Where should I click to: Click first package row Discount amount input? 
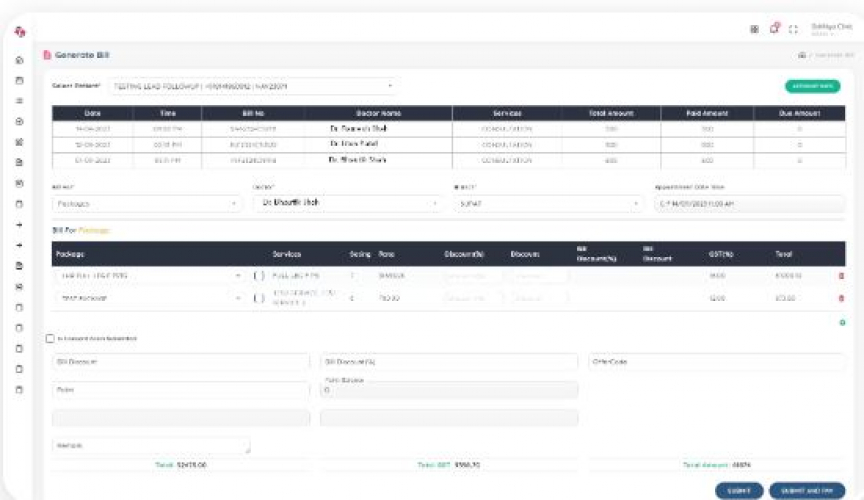point(538,276)
